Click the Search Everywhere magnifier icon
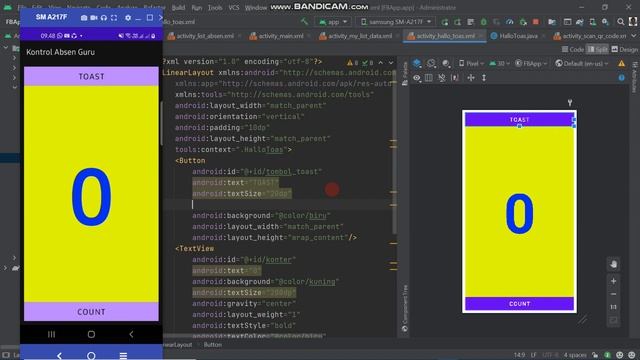Viewport: 640px width, 360px height. click(620, 22)
